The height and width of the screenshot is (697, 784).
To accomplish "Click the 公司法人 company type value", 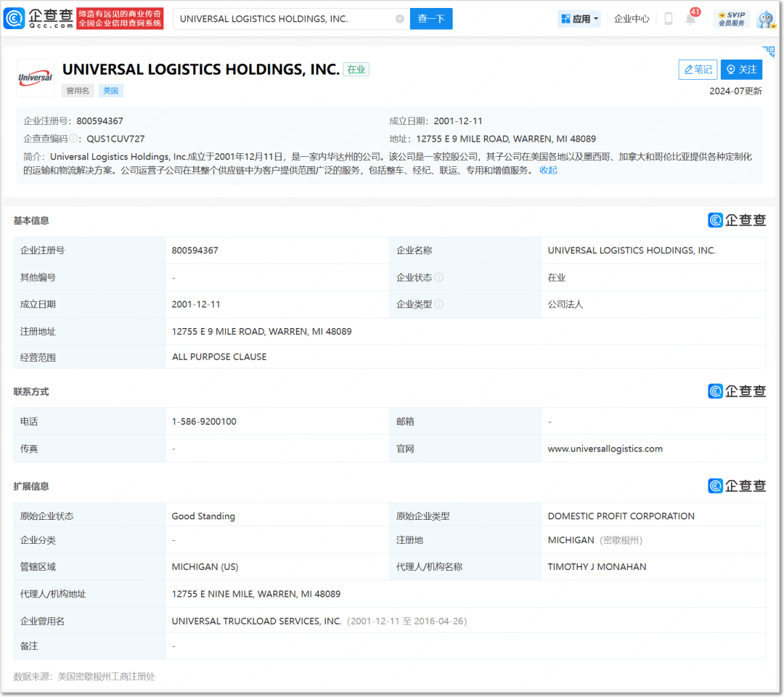I will pyautogui.click(x=565, y=304).
